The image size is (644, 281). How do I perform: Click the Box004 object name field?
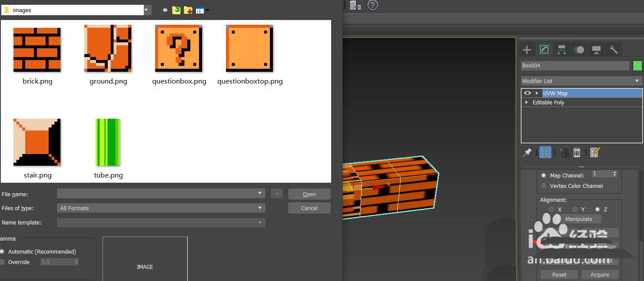pyautogui.click(x=575, y=66)
